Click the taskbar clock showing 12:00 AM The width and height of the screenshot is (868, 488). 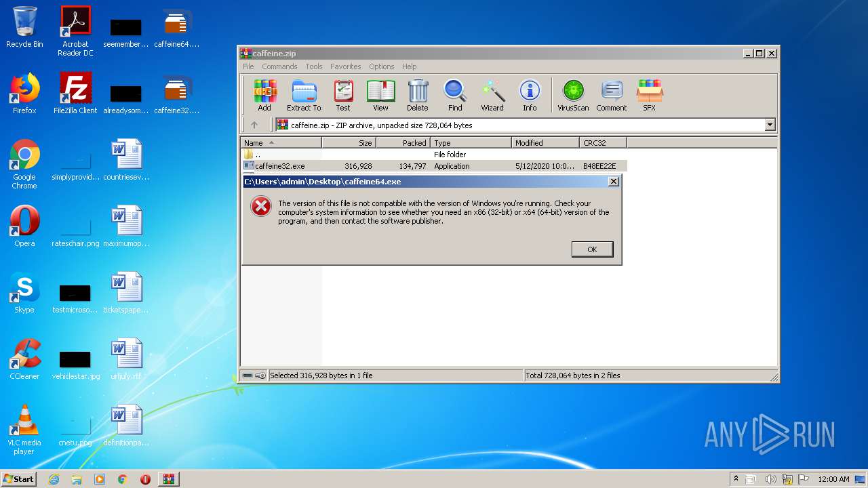point(833,479)
